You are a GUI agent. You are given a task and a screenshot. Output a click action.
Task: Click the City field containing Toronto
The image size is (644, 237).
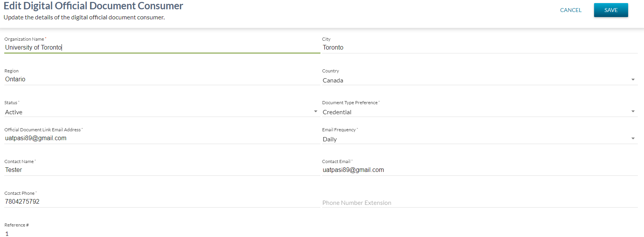coord(479,47)
